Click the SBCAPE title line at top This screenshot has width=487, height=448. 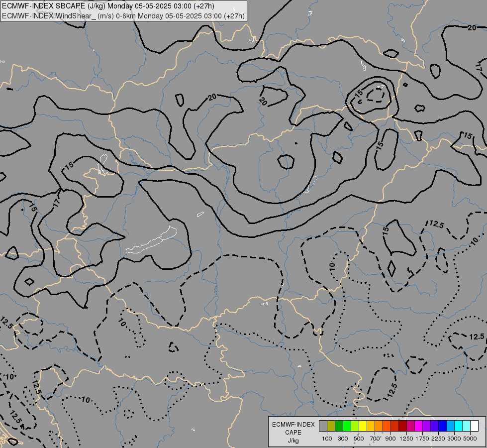[x=108, y=6]
